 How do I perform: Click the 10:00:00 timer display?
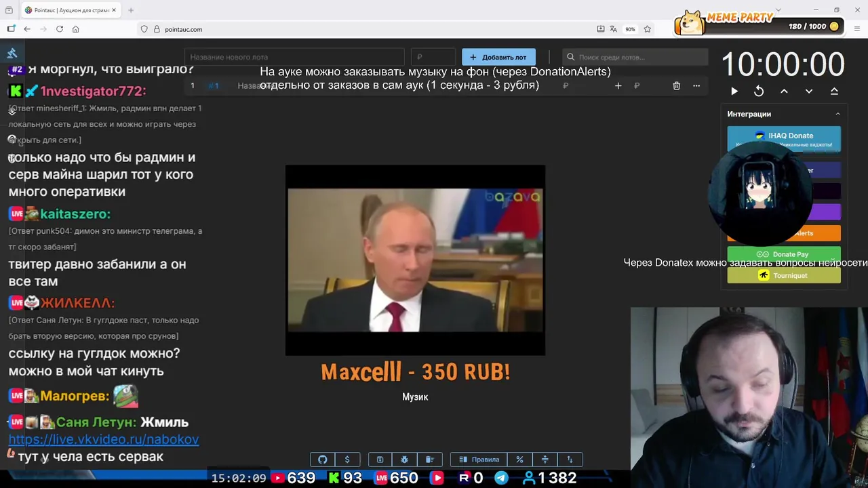[x=783, y=65]
